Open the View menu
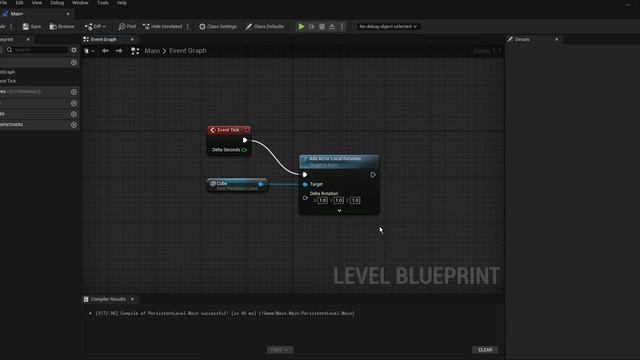The image size is (640, 360). [37, 3]
